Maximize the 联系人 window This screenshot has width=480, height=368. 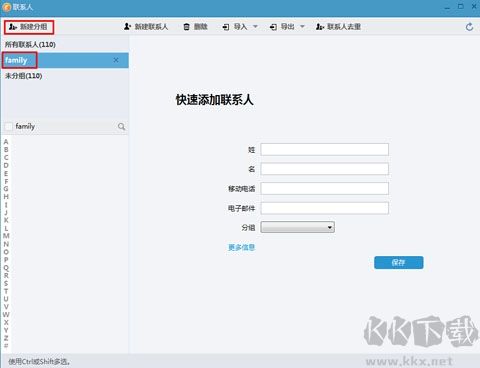coord(461,6)
